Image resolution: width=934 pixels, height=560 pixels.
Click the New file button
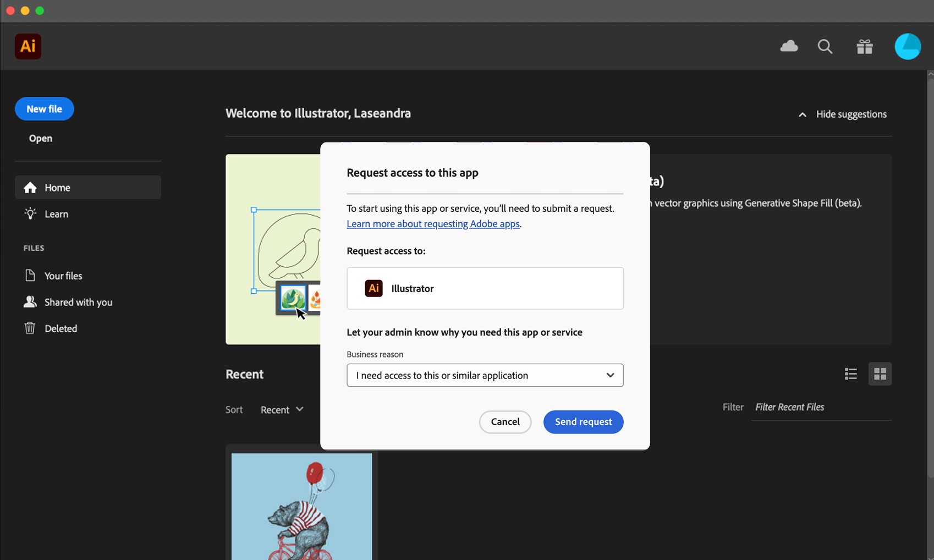point(44,109)
